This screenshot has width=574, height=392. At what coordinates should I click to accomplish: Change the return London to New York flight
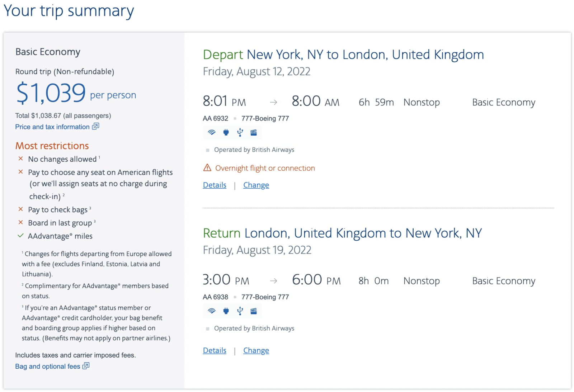coord(256,350)
